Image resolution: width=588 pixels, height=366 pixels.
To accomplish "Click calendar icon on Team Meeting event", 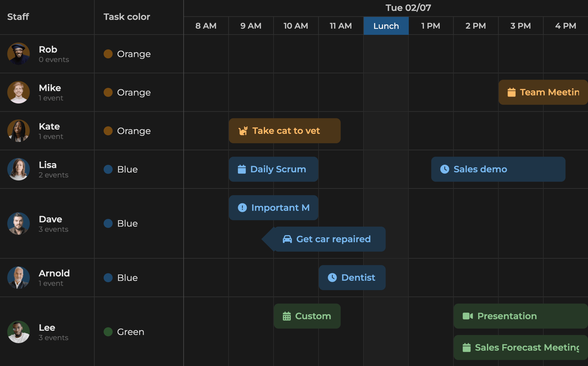I will point(512,92).
